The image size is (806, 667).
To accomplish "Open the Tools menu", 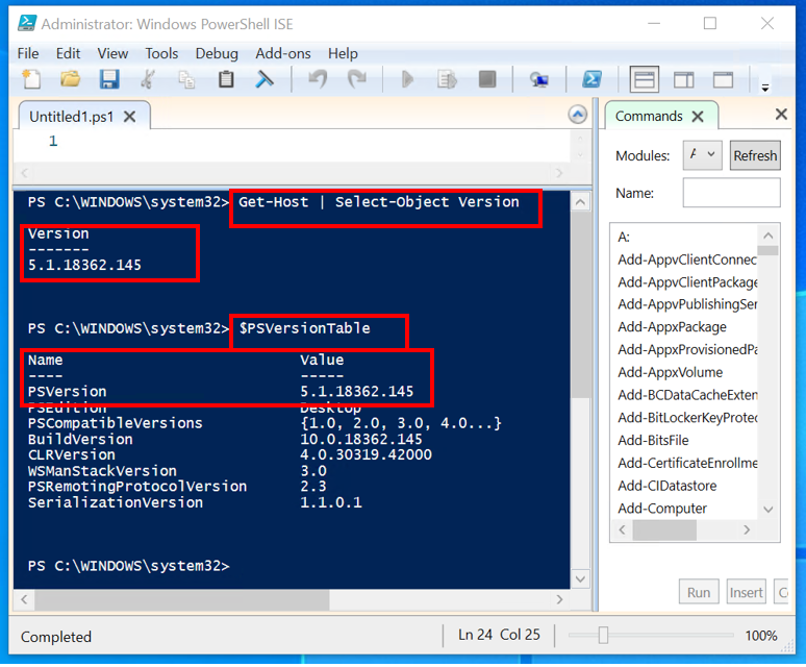I will [161, 53].
